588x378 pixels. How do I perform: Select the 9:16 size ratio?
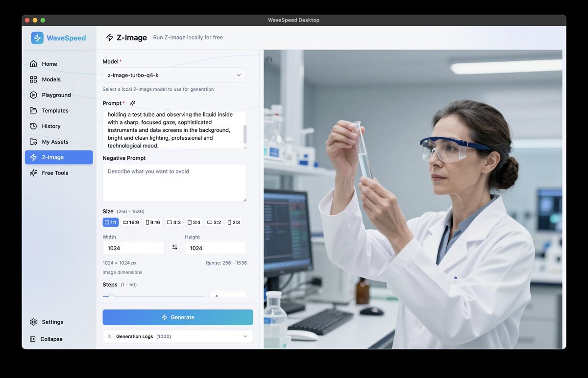(153, 222)
